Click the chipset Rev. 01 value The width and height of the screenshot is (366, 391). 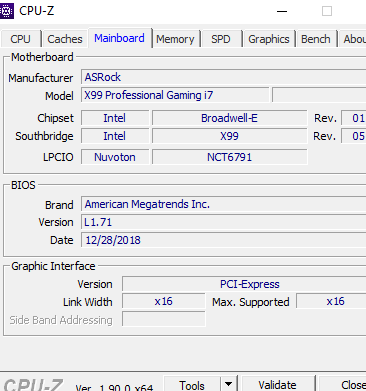click(x=354, y=118)
